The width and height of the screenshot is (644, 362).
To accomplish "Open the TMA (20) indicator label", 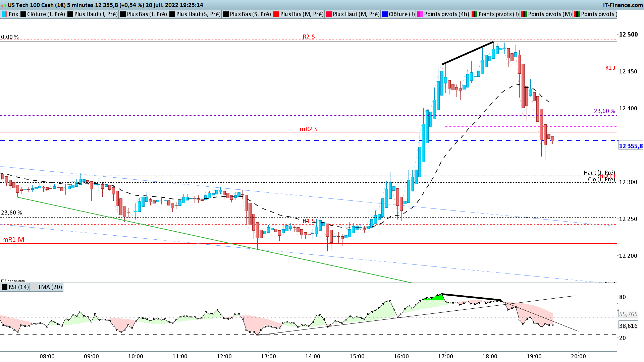I will coord(50,287).
